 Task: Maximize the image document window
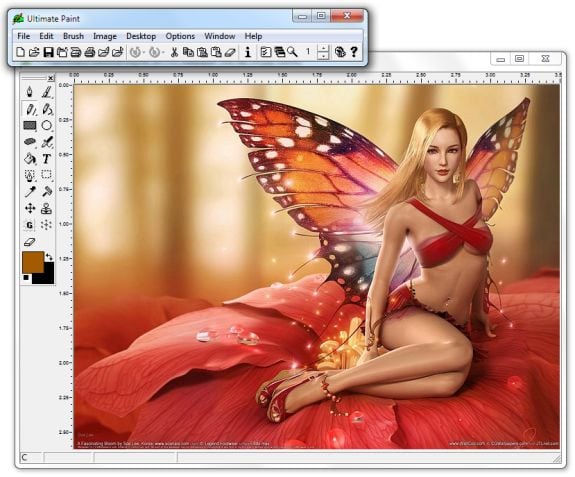519,59
